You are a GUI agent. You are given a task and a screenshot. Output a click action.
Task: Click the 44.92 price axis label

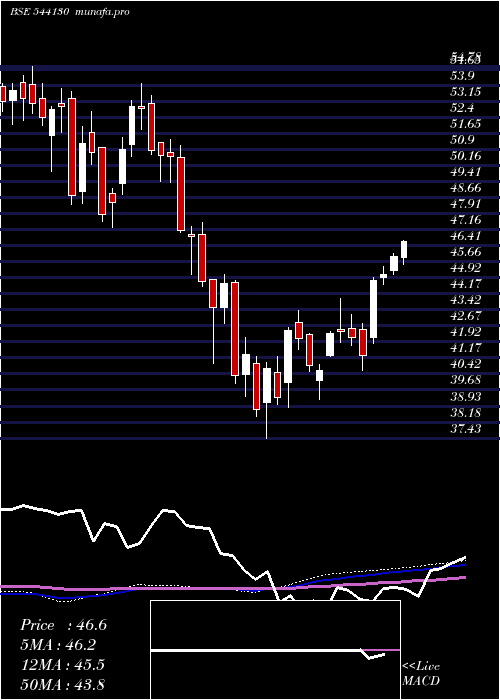[x=465, y=268]
